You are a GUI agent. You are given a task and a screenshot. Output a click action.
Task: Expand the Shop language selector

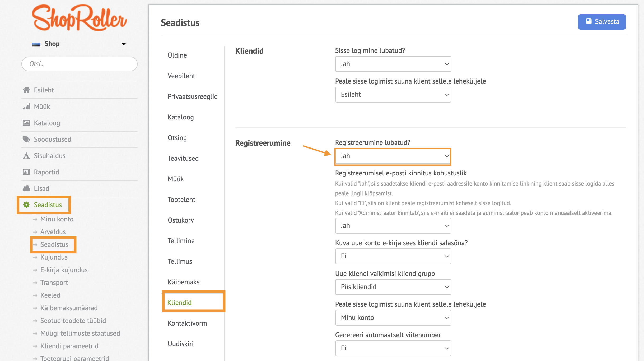point(78,44)
